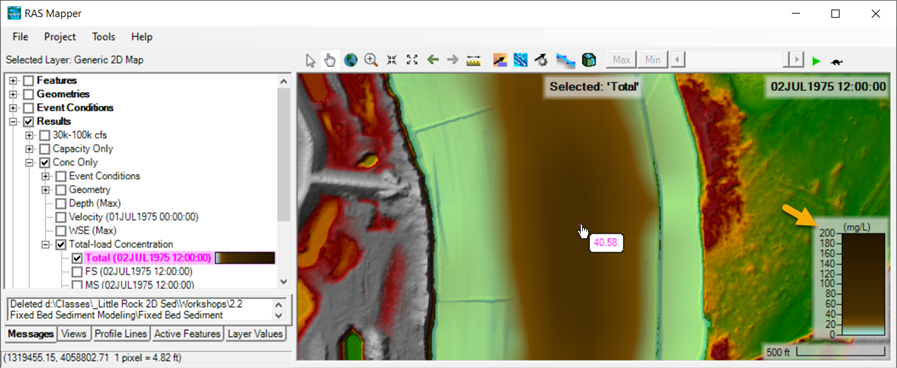Expand the Features tree node

tap(13, 81)
